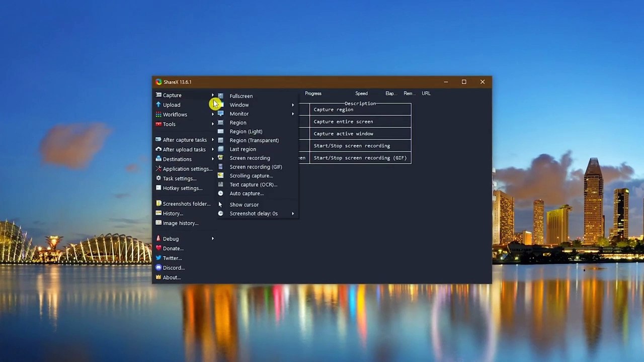Click the URL column header
644x362 pixels.
point(426,94)
